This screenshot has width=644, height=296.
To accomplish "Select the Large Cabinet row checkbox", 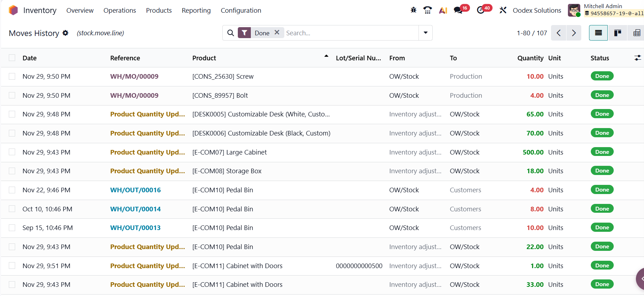I will pos(12,152).
